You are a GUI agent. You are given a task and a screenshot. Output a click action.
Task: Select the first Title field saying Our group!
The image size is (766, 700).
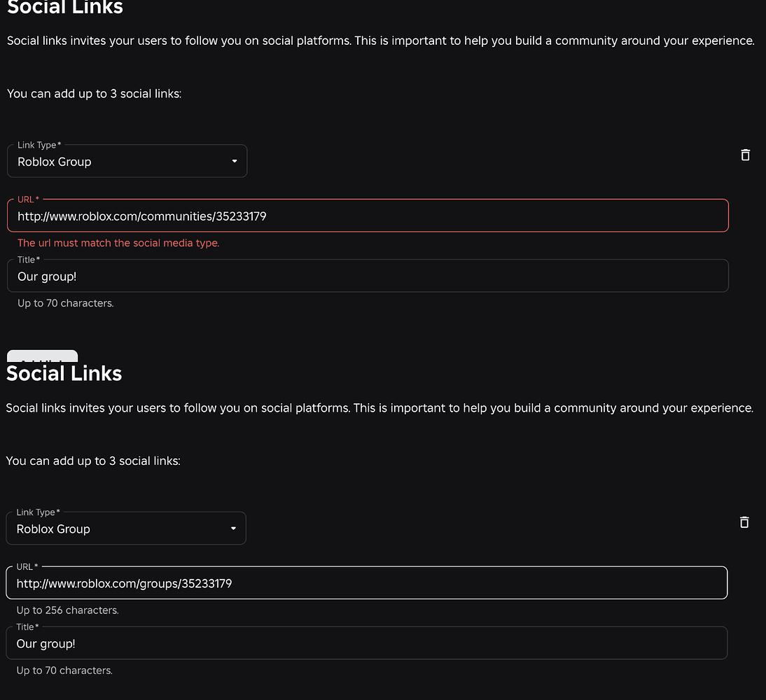click(x=368, y=276)
